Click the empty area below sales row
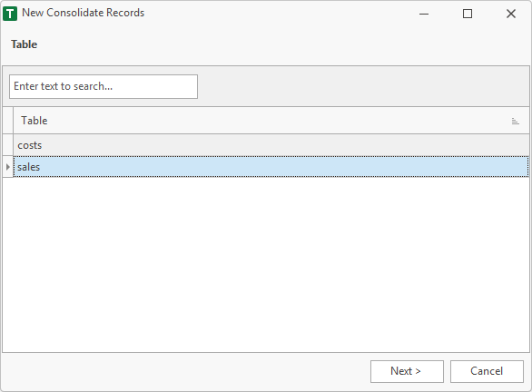Viewport: 532px width, 392px height. pyautogui.click(x=266, y=264)
